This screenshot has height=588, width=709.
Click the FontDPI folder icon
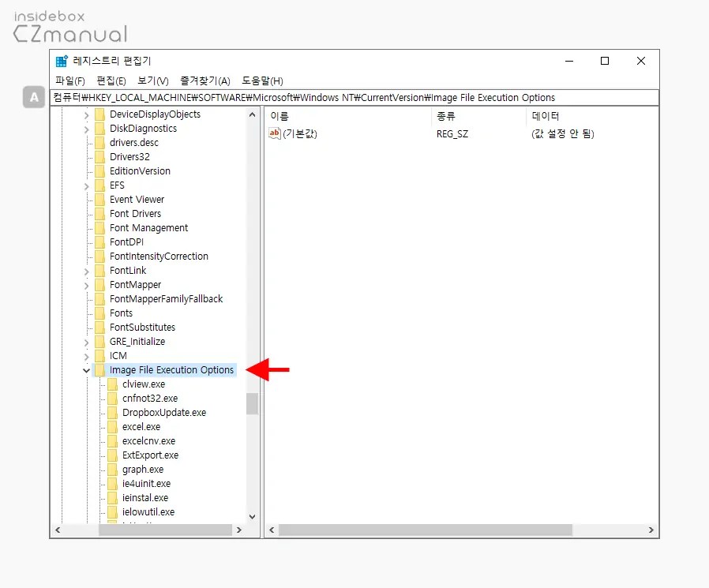(100, 242)
